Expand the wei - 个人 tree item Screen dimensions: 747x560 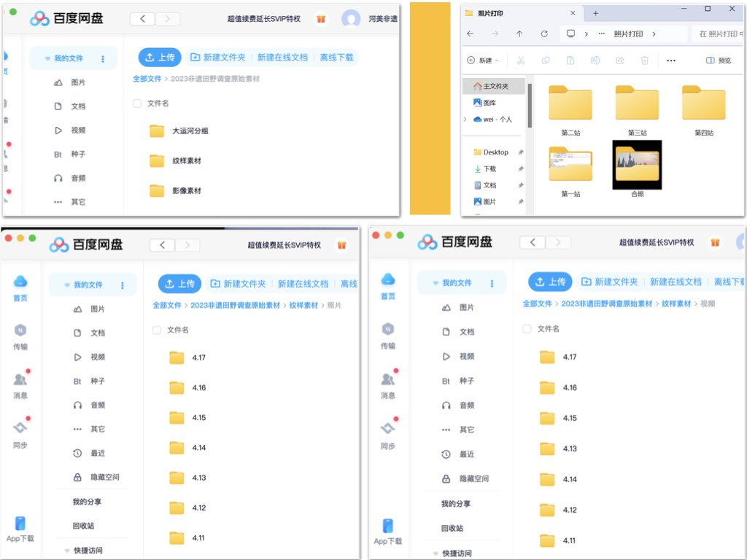pos(465,119)
